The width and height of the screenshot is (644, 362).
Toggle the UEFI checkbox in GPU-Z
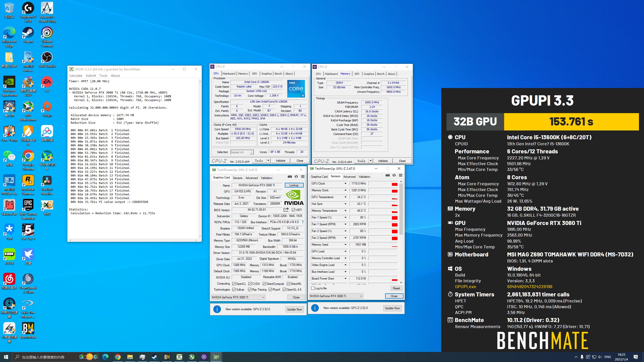[293, 210]
